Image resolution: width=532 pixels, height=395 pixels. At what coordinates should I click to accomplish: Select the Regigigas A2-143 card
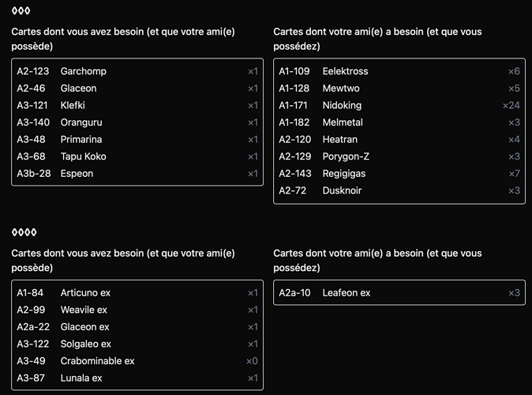coord(399,174)
